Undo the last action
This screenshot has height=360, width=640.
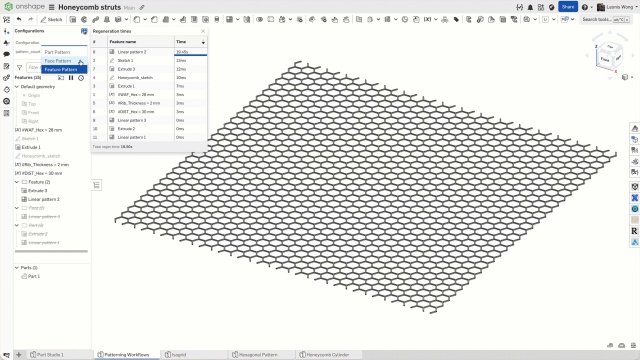(x=19, y=19)
